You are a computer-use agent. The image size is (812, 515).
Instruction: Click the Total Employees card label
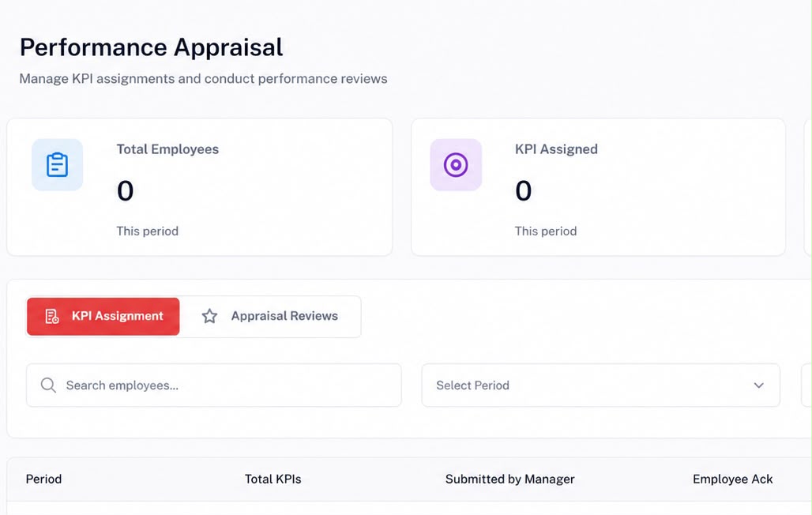[167, 149]
